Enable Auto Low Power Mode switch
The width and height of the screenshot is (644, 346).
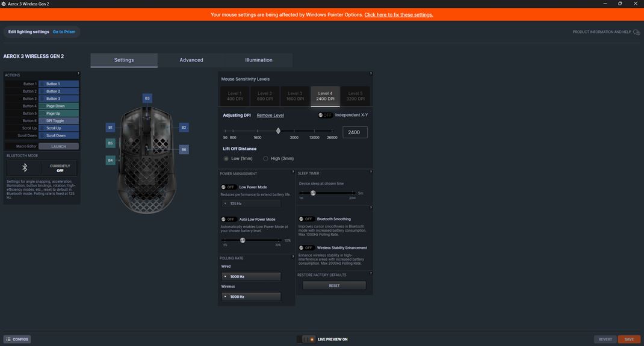(228, 219)
